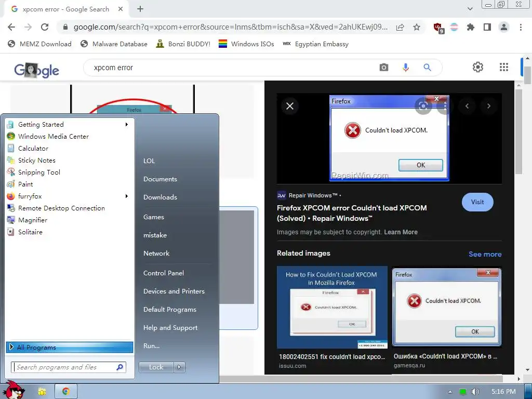Open the tab search chevron
The image size is (532, 399).
tap(470, 9)
